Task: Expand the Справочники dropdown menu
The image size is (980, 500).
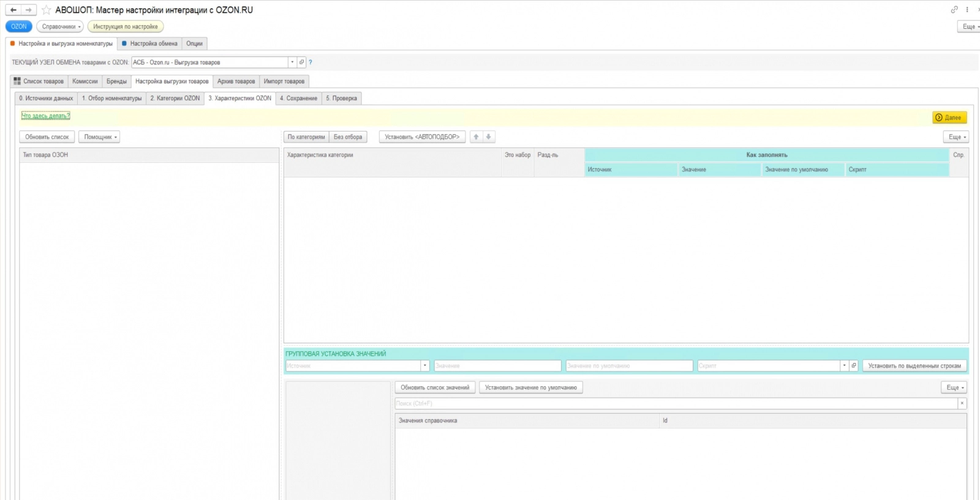Action: [x=60, y=26]
